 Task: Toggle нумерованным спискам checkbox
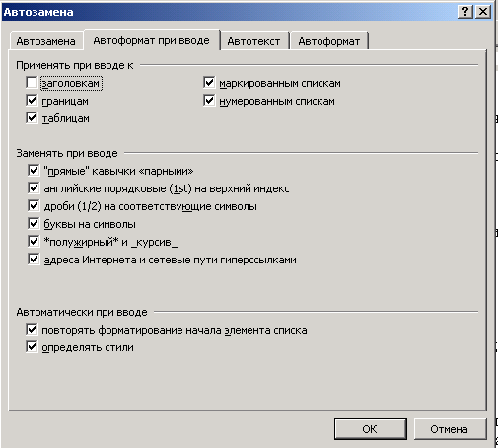(209, 101)
